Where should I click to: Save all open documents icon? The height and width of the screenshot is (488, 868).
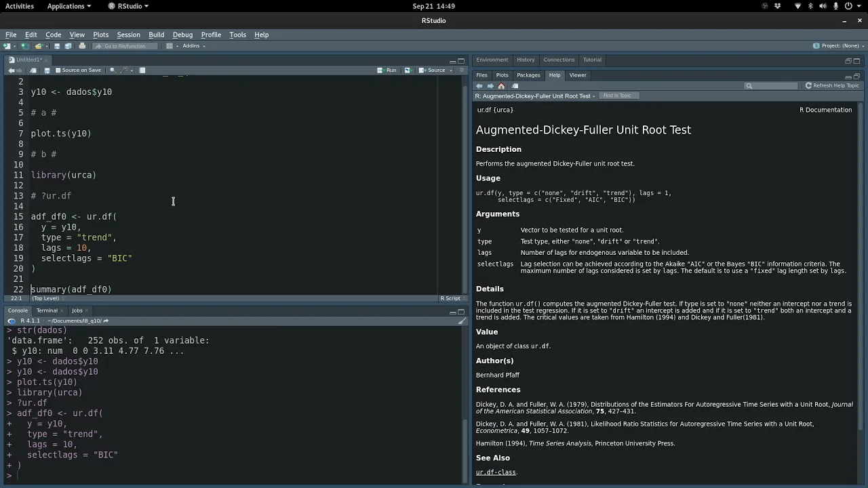68,46
